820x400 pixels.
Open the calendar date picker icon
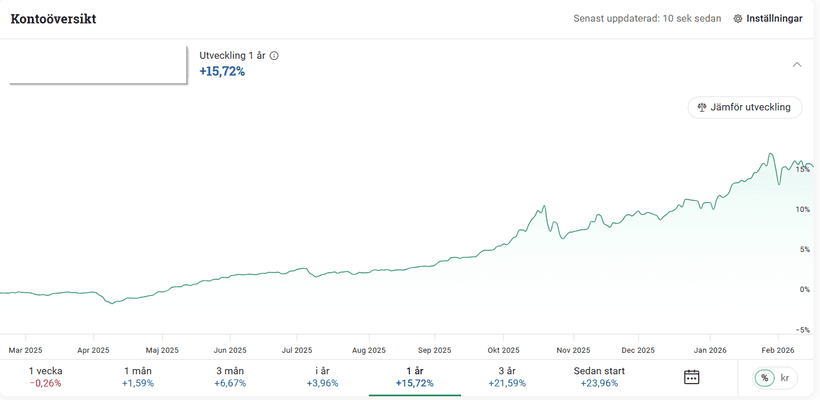tap(691, 377)
